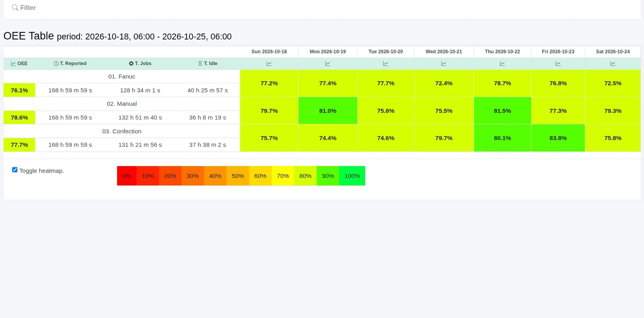644x318 pixels.
Task: Click the 50% legend swatch
Action: [x=238, y=176]
